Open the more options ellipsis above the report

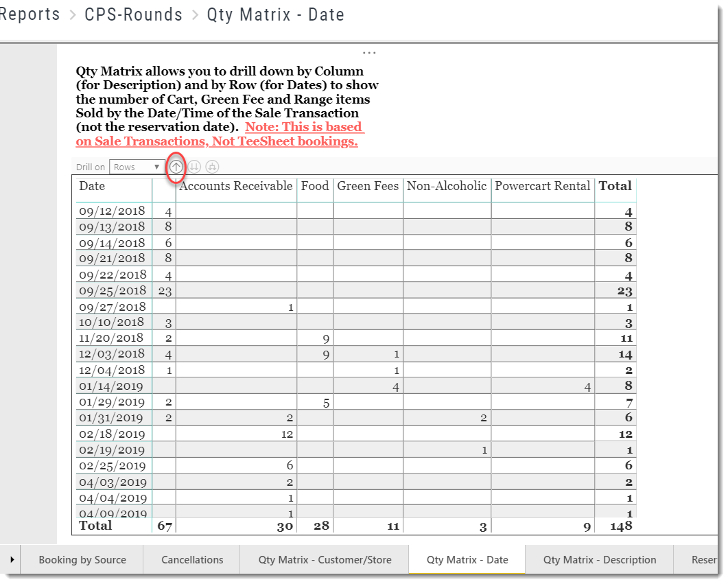pos(369,51)
